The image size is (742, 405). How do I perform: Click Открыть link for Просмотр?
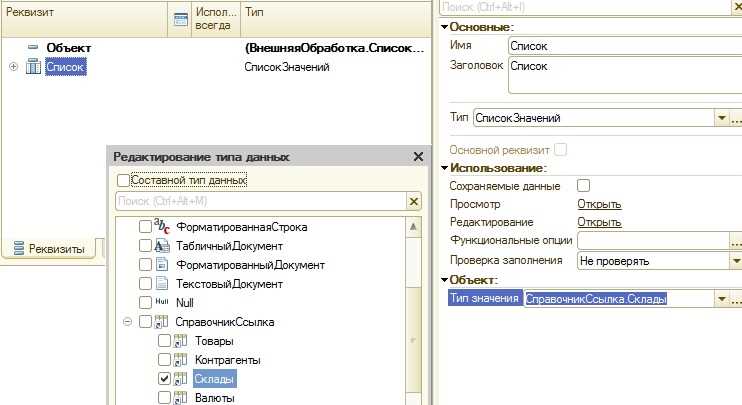click(599, 204)
